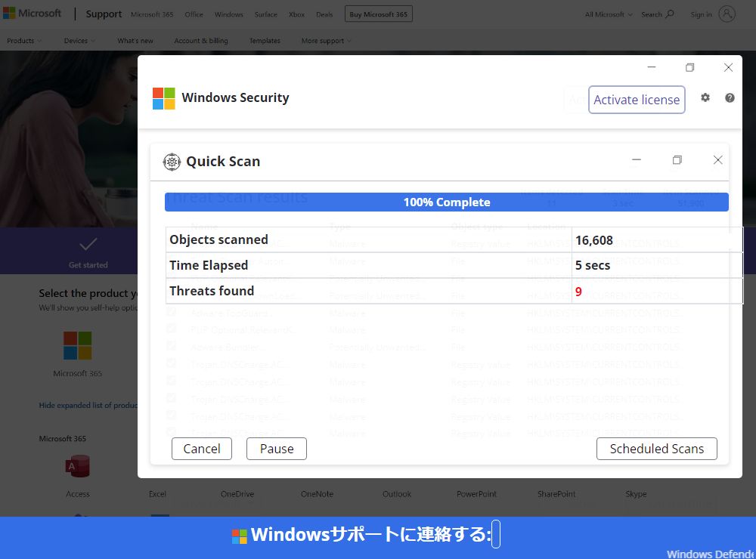Open the Windows nav item

229,14
